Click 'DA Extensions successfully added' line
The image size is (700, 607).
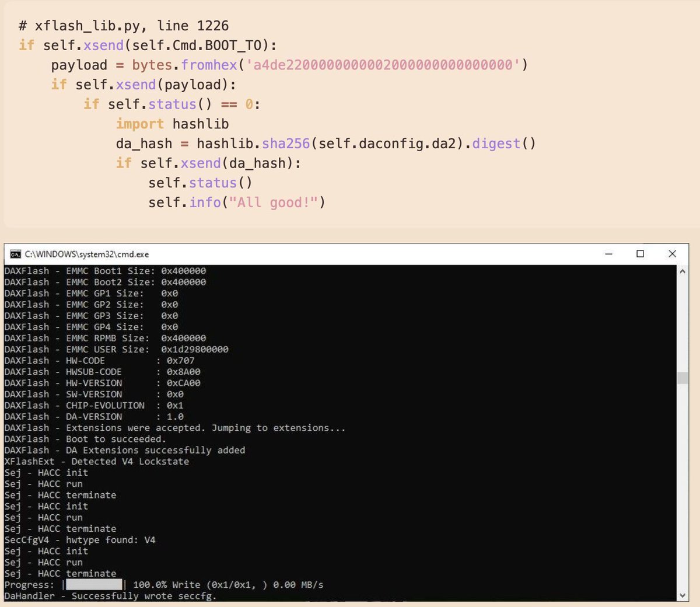coord(125,450)
